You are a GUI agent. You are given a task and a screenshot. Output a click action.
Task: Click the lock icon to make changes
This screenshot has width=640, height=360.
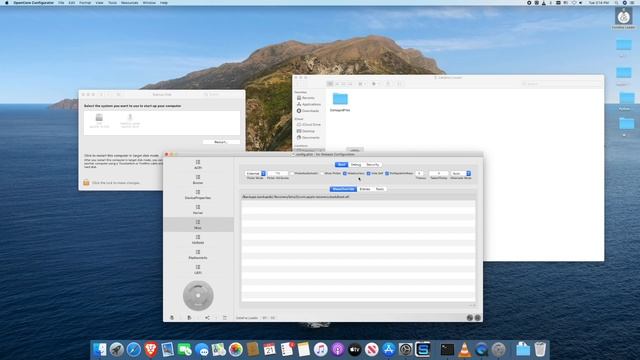tap(86, 182)
